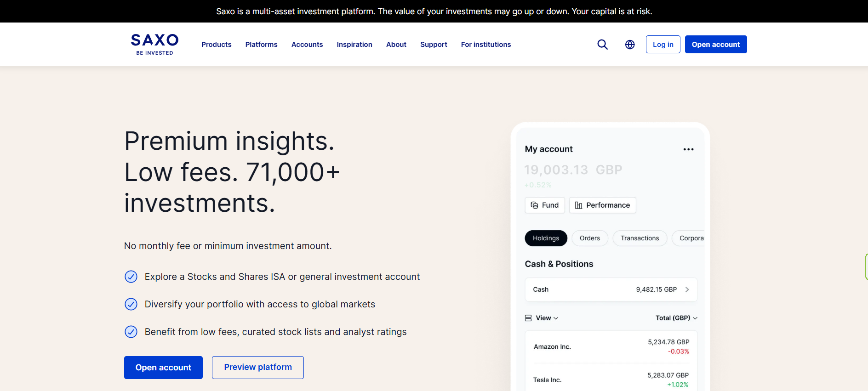Click the Log in button
Viewport: 868px width, 391px height.
click(x=662, y=45)
